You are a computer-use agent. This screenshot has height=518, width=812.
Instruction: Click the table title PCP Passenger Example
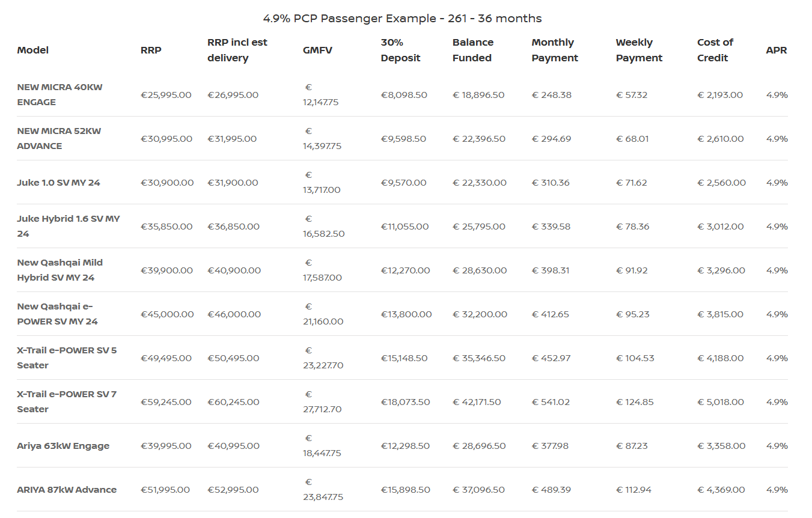coord(402,19)
